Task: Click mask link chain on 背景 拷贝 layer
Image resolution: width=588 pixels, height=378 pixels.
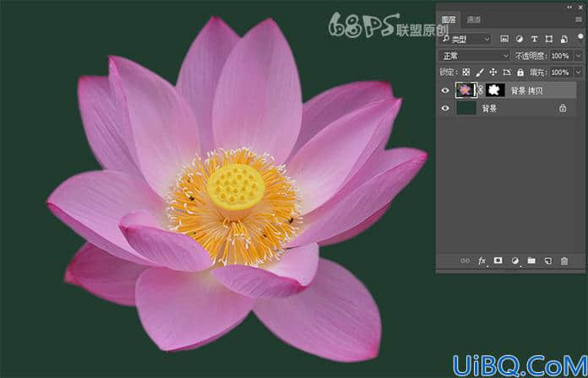Action: [481, 90]
